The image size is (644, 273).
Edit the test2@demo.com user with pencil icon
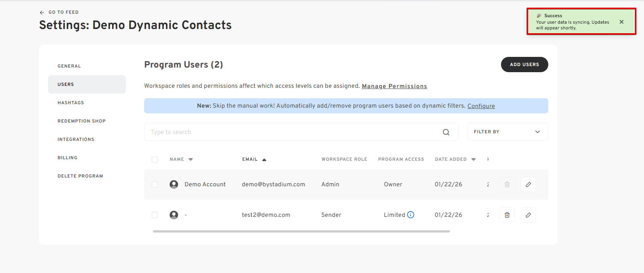click(x=528, y=215)
